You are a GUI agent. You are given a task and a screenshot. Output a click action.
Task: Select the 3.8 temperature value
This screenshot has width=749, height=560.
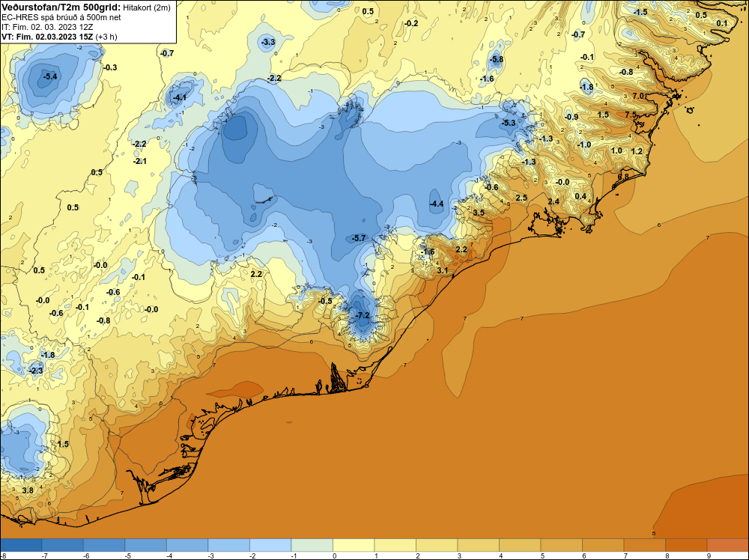(x=28, y=490)
